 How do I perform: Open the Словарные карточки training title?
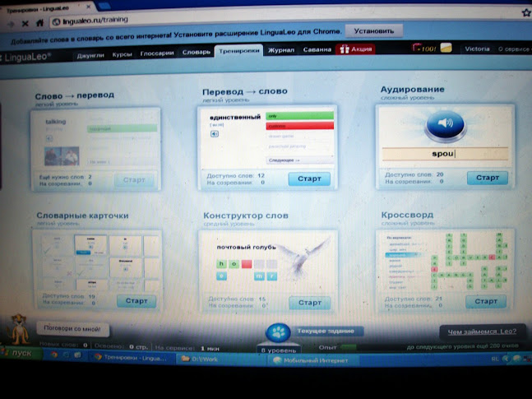coord(82,216)
